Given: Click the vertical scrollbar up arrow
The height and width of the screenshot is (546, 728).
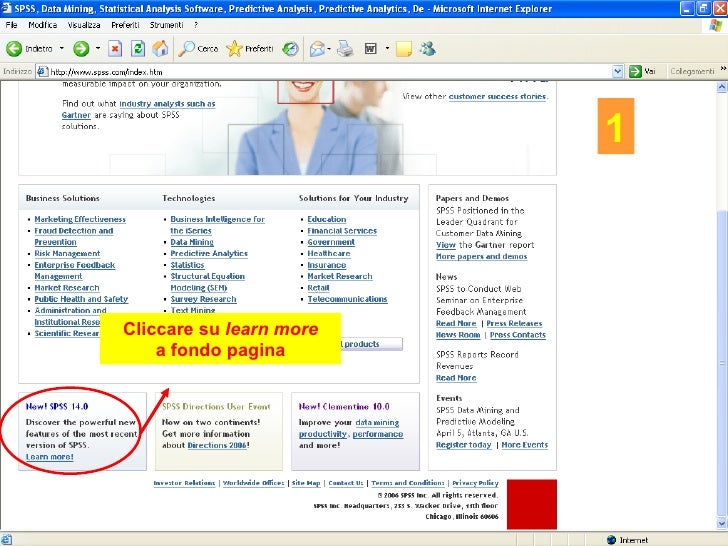Looking at the screenshot, I should pyautogui.click(x=722, y=87).
